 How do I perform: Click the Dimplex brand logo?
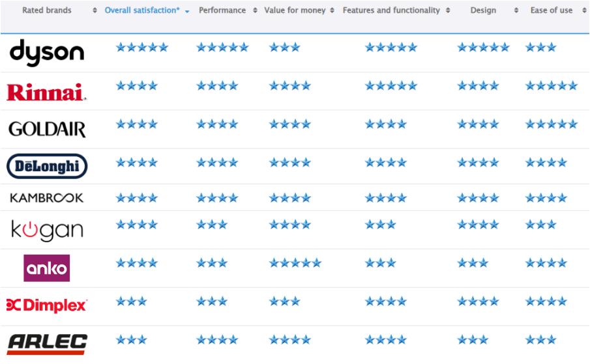click(x=47, y=305)
